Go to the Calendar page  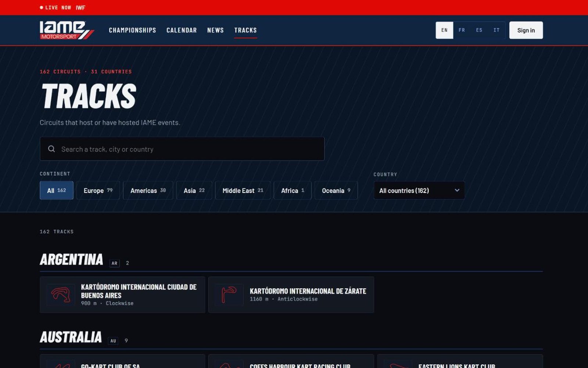click(182, 30)
